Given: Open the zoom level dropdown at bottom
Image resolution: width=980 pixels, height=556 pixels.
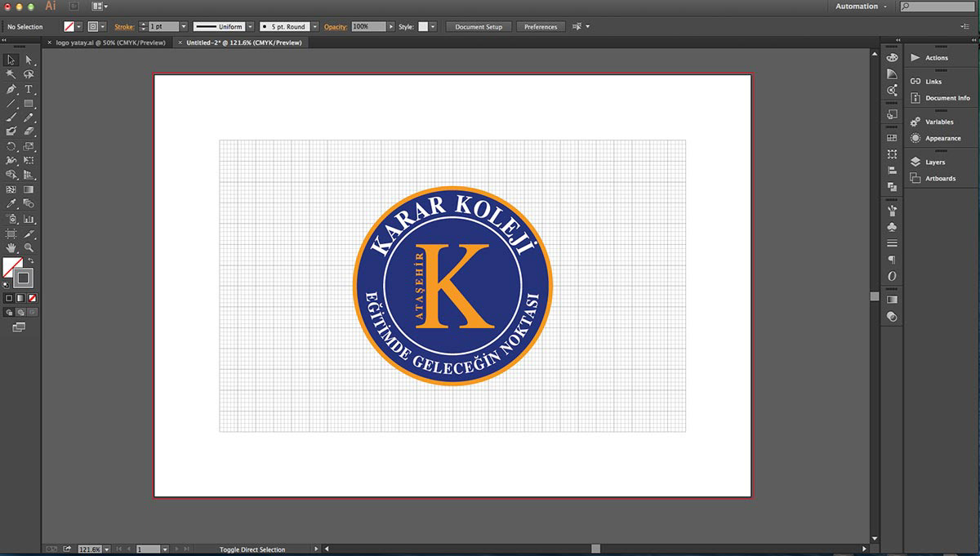Looking at the screenshot, I should [x=106, y=549].
